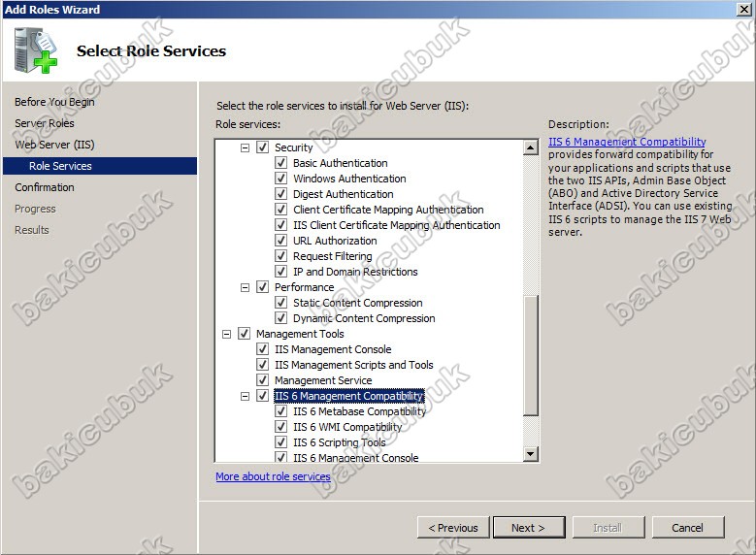Select the Management Tools tree label
The height and width of the screenshot is (555, 756).
point(300,334)
